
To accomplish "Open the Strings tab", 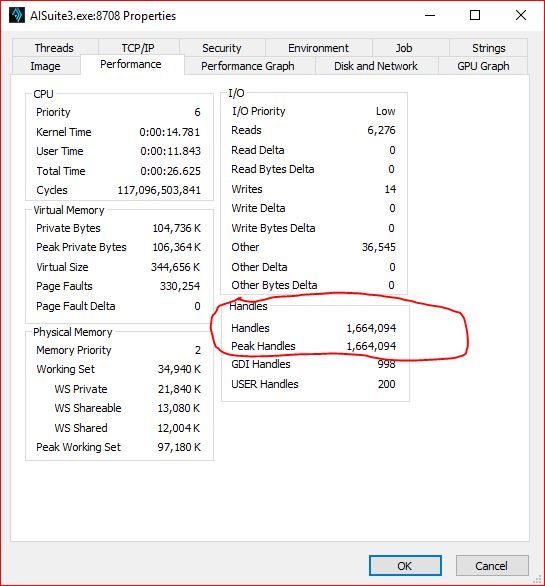I will (x=488, y=48).
